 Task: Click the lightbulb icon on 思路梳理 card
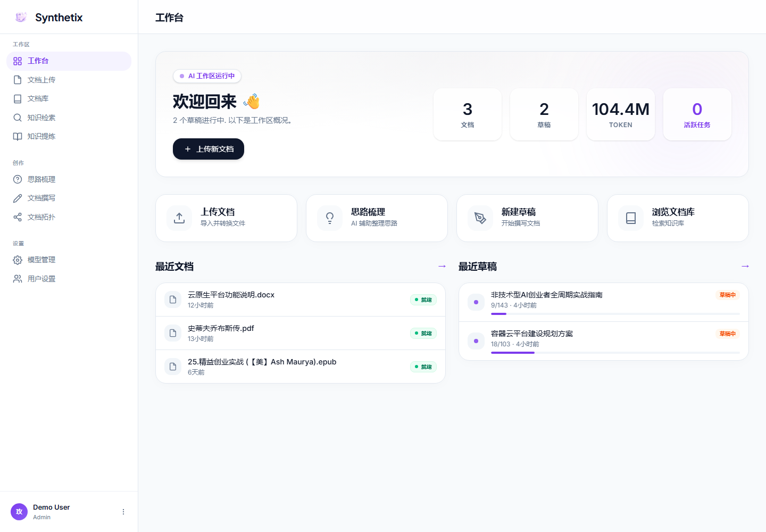coord(330,218)
